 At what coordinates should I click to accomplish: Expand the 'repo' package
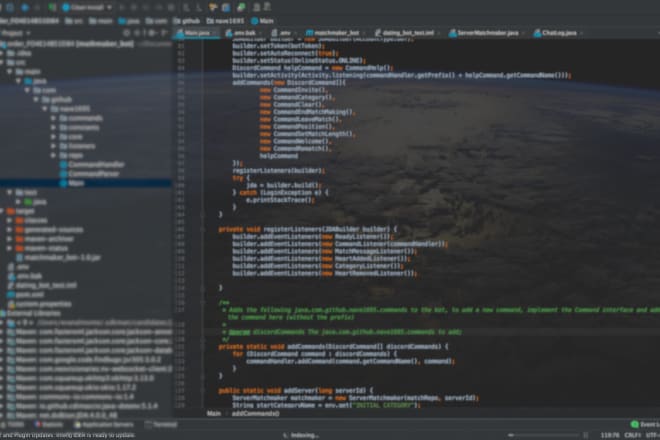53,155
